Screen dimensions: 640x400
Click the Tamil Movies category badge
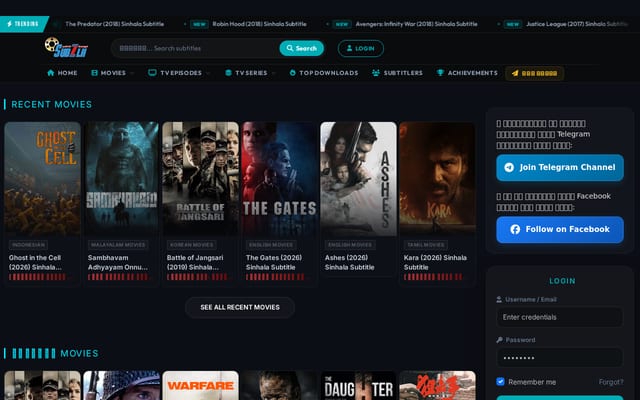426,245
